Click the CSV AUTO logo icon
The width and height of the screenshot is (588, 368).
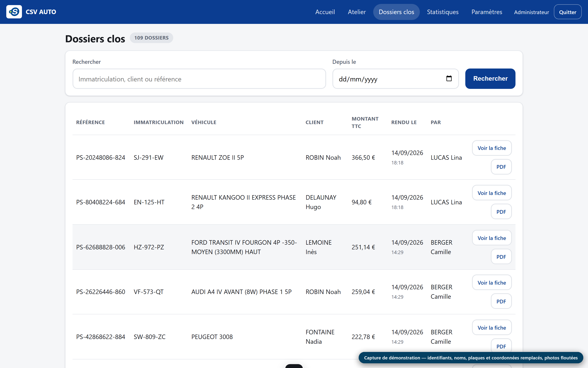14,12
